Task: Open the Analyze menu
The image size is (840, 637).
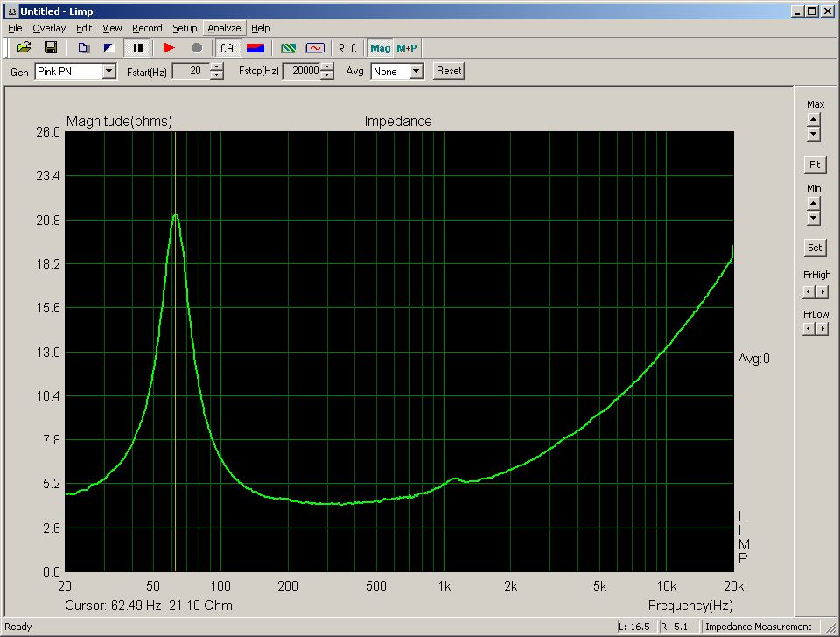Action: click(x=224, y=28)
